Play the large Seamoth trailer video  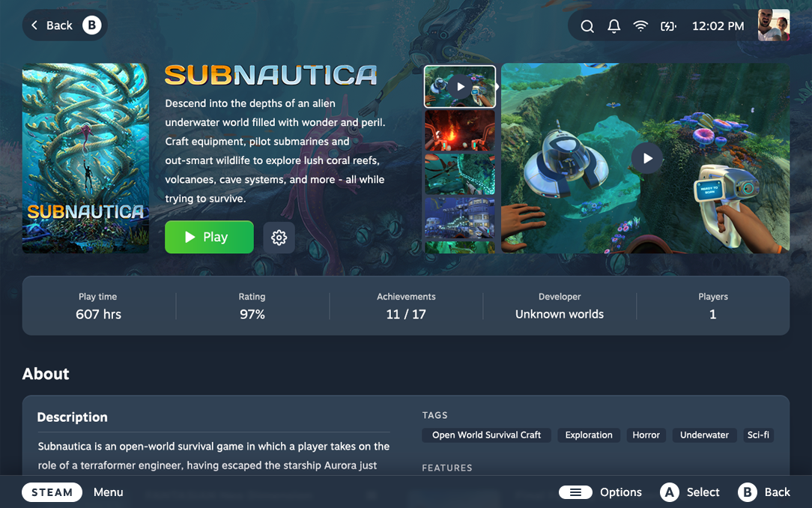pos(647,158)
